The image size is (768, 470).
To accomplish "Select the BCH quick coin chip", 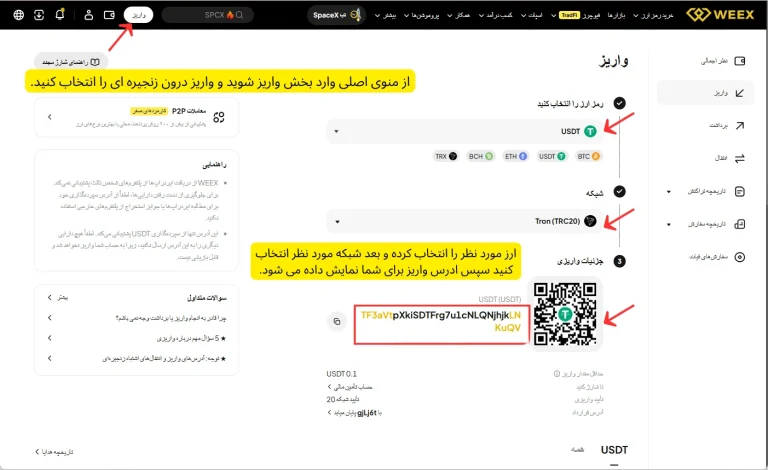I will click(x=480, y=156).
